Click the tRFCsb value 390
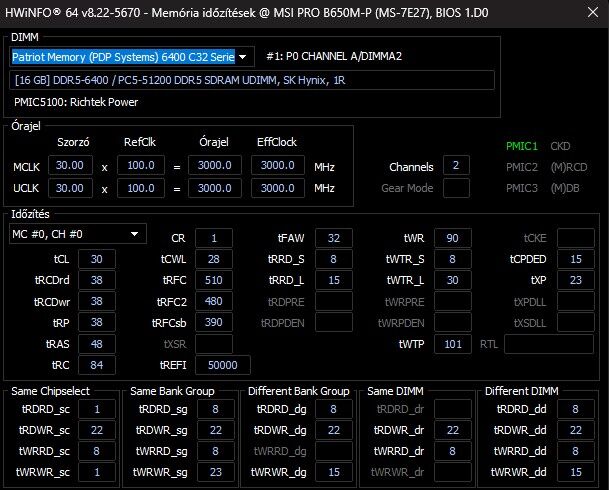 [214, 322]
